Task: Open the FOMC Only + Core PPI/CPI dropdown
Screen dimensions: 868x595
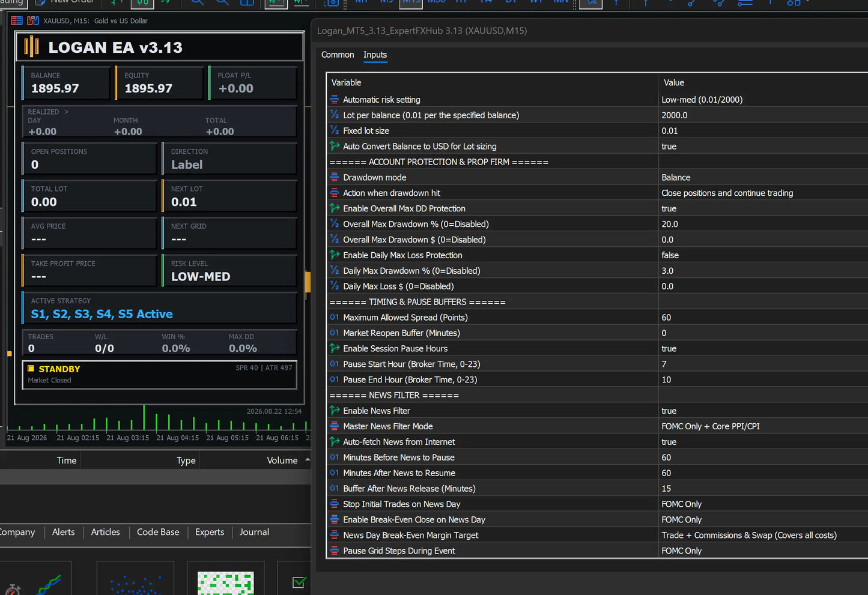Action: coord(710,426)
